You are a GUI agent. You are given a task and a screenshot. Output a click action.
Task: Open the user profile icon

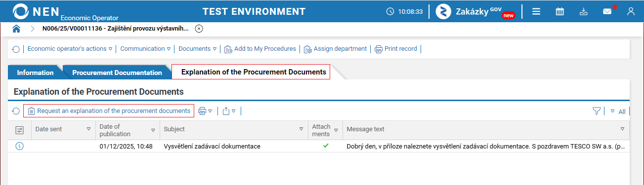tap(631, 11)
